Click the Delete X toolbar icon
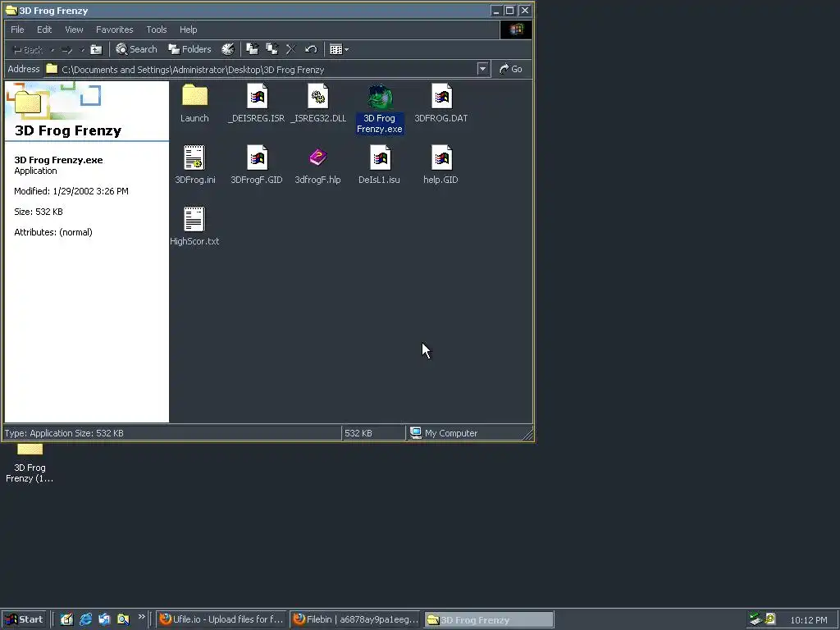Screen dimensions: 840x630 pyautogui.click(x=291, y=49)
